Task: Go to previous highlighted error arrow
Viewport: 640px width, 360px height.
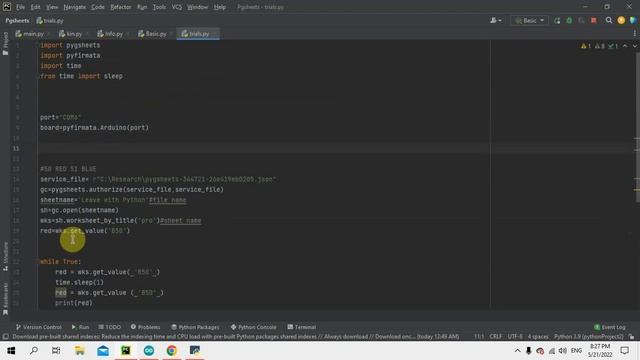Action: [625, 46]
